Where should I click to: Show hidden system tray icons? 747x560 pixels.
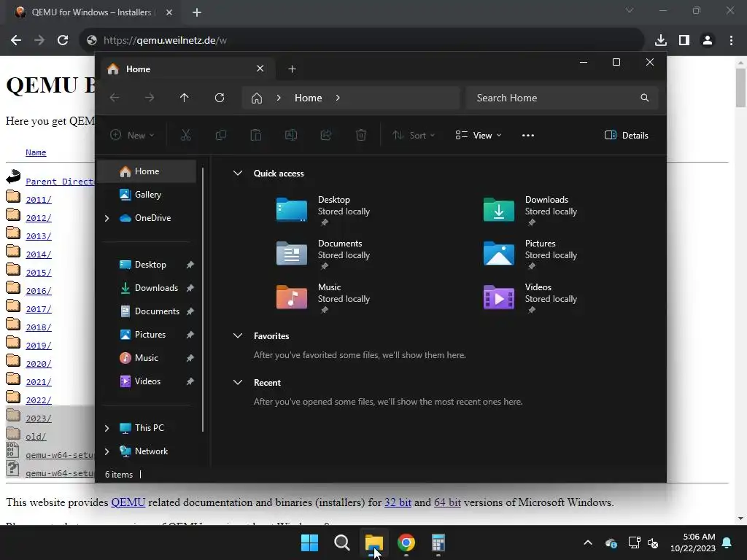coord(588,542)
